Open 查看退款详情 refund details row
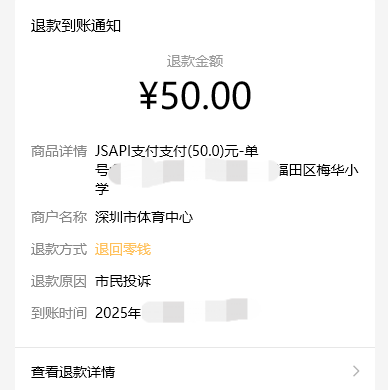 [x=195, y=371]
